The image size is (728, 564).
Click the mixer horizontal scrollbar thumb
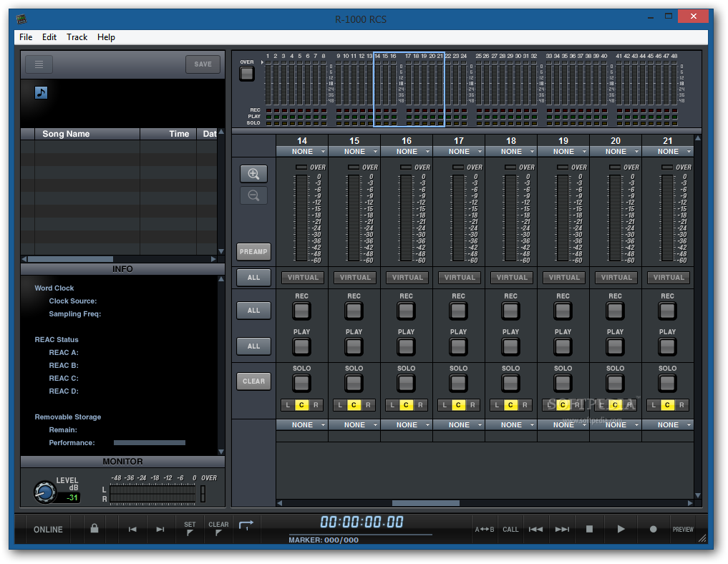(426, 503)
